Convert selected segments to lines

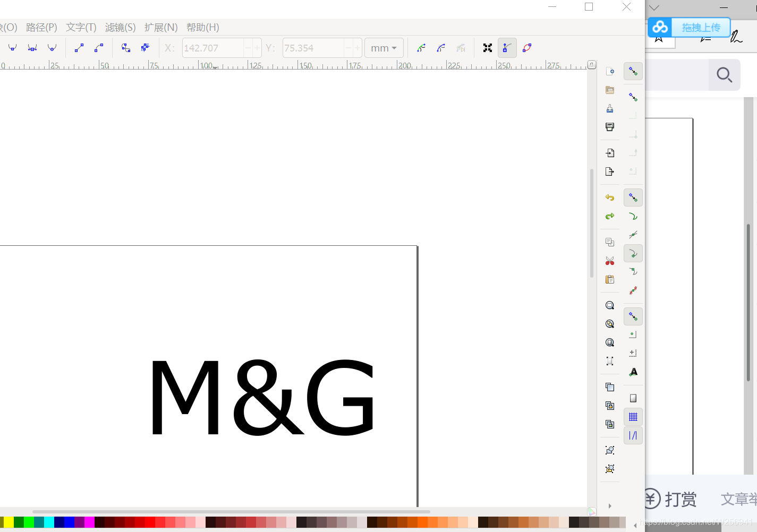(x=79, y=48)
